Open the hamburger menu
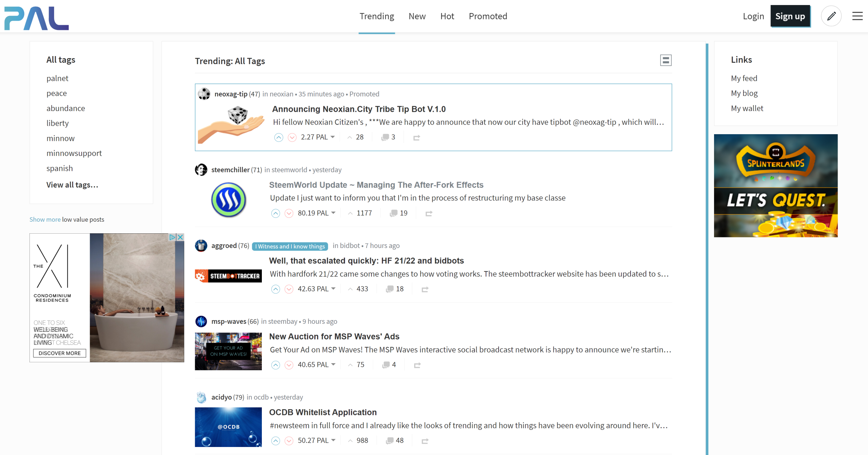This screenshot has height=455, width=868. click(x=857, y=16)
